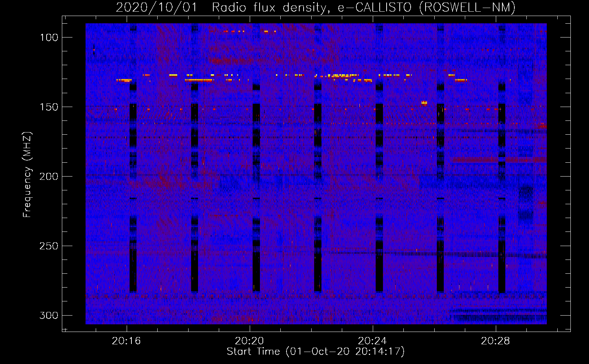Click the bright yellow burst just above 150 MHz
Screen dimensions: 589x364
(424, 103)
